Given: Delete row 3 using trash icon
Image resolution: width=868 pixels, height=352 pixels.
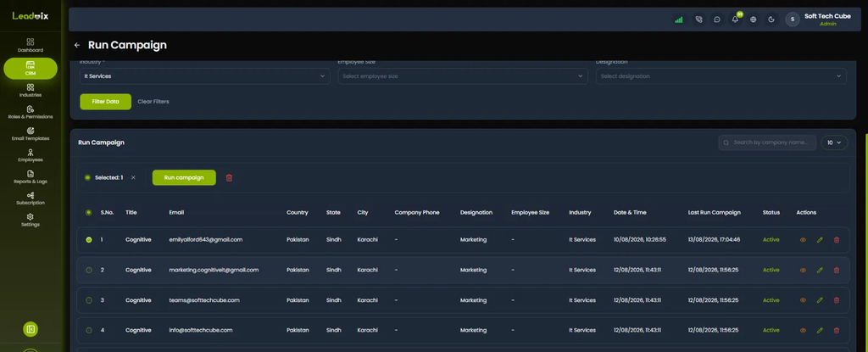Looking at the screenshot, I should (x=837, y=300).
